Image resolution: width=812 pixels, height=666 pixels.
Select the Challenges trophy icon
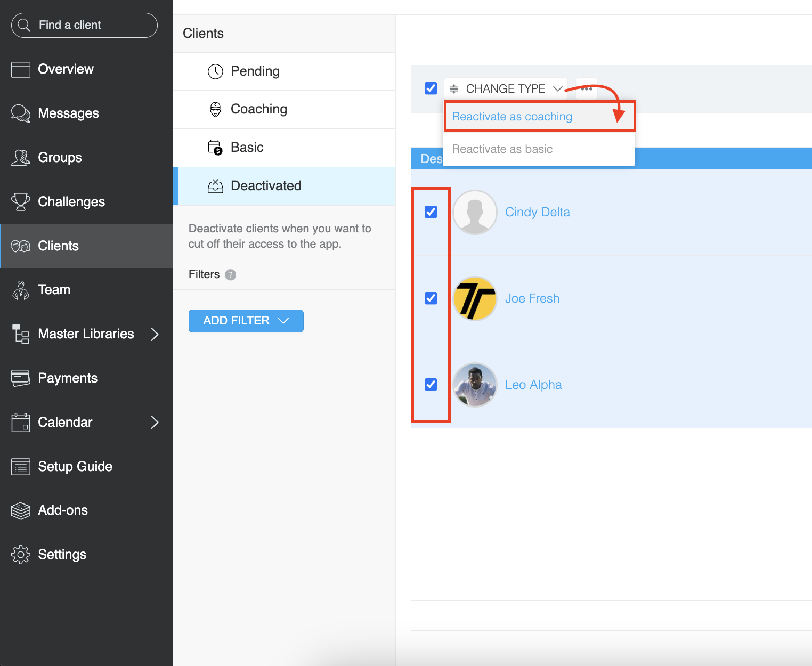[x=21, y=202]
